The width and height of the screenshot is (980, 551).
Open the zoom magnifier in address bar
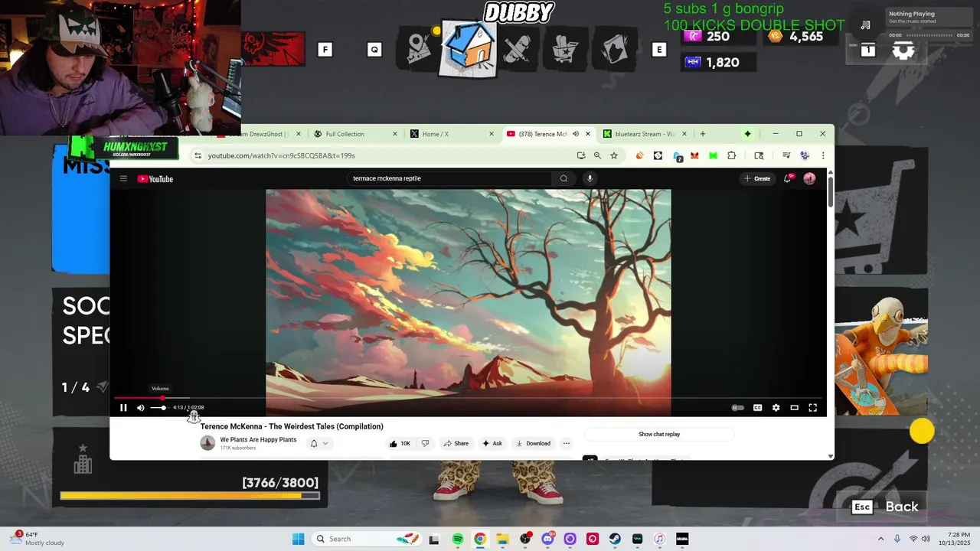pyautogui.click(x=597, y=155)
